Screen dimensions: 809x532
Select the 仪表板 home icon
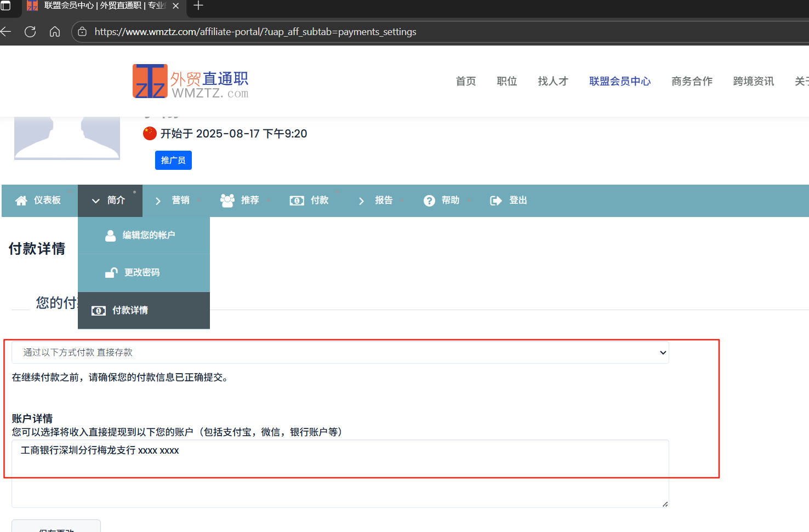[x=21, y=201]
